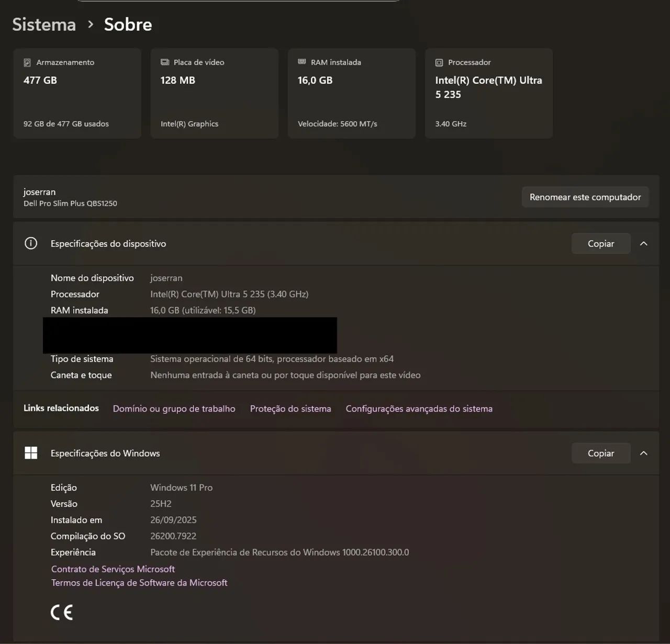This screenshot has height=644, width=670.
Task: Click the 477 GB storage value
Action: tap(40, 80)
